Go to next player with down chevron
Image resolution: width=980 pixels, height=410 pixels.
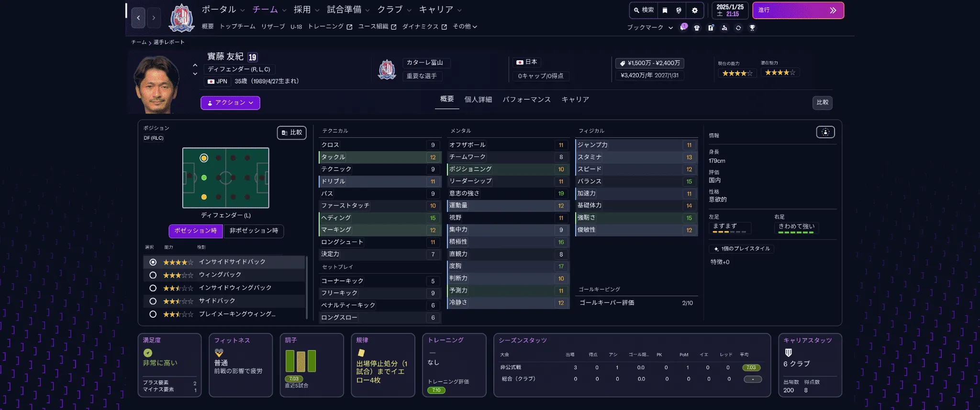click(x=195, y=74)
